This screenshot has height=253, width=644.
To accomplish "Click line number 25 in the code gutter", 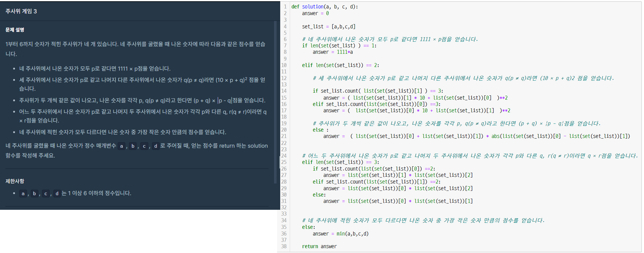I will coord(284,162).
